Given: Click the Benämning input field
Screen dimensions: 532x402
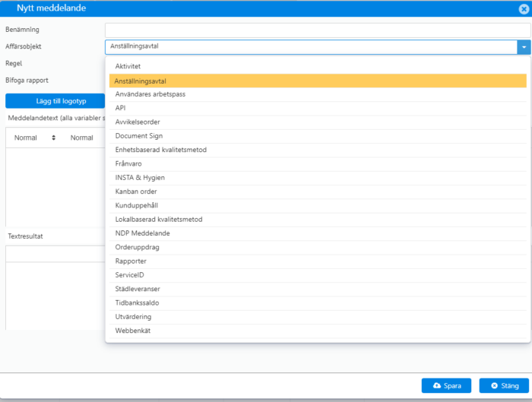Looking at the screenshot, I should [318, 30].
